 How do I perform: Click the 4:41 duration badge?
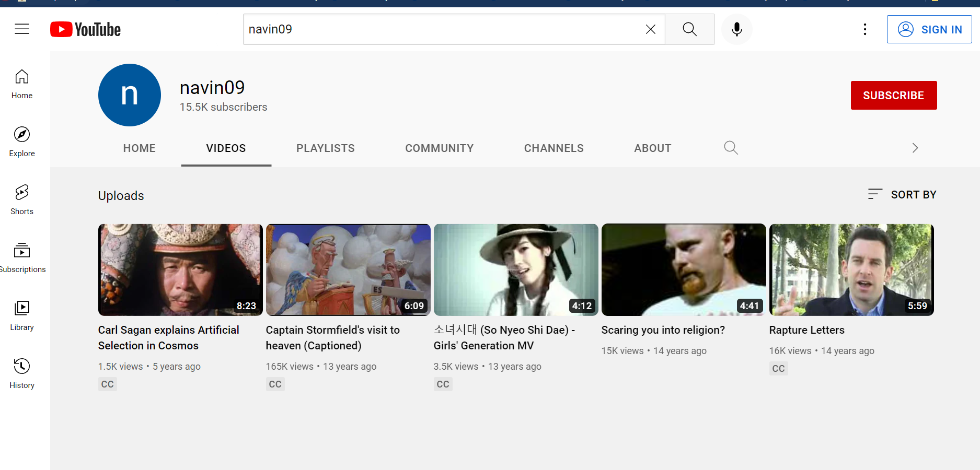(749, 306)
